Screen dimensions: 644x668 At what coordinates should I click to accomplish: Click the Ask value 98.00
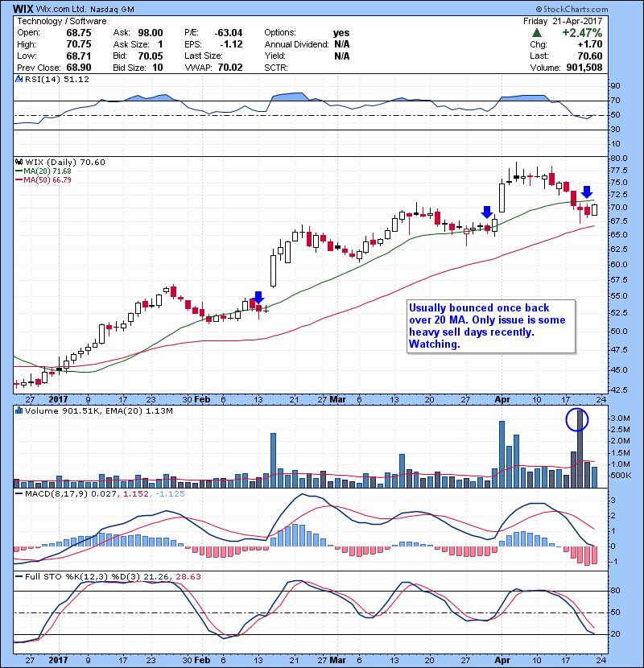[x=151, y=33]
